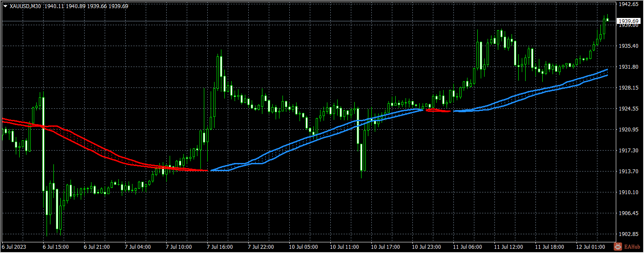
Task: Click the 10 Jul 23:00 time label
Action: pos(426,247)
